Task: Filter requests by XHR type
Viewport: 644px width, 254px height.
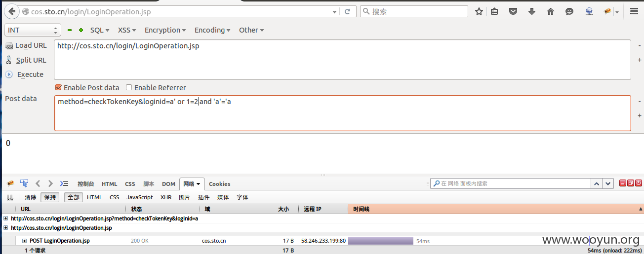Action: 166,197
